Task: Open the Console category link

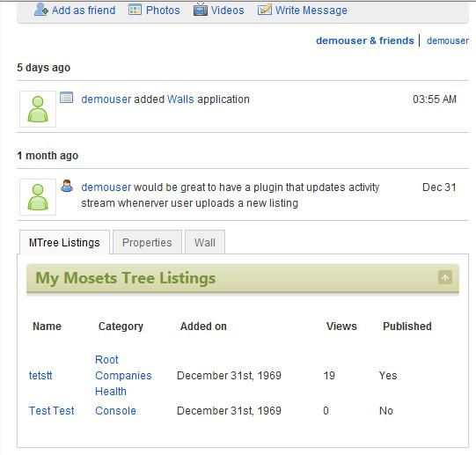Action: 115,411
